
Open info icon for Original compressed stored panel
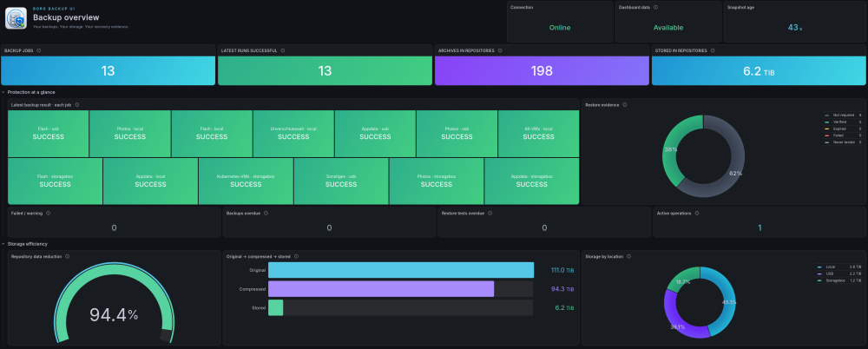[296, 256]
